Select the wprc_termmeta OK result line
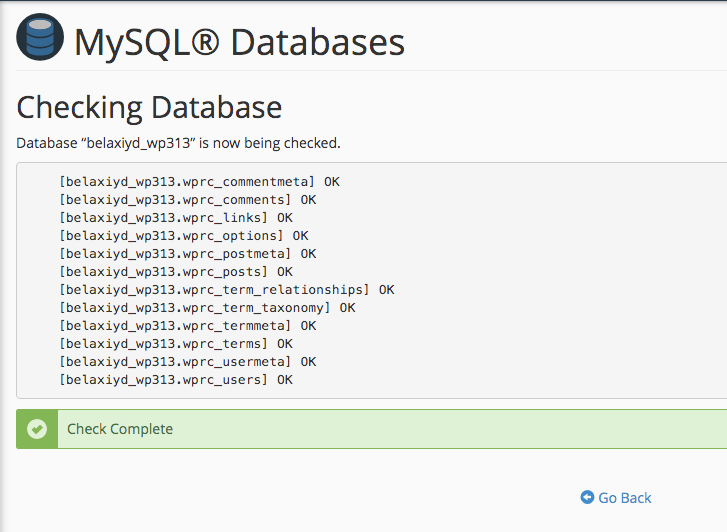Image resolution: width=727 pixels, height=532 pixels. [x=188, y=326]
